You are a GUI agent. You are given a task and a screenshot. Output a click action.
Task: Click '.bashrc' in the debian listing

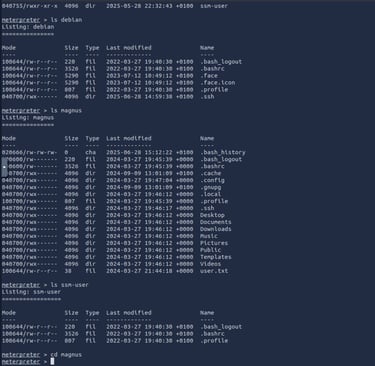coord(212,69)
